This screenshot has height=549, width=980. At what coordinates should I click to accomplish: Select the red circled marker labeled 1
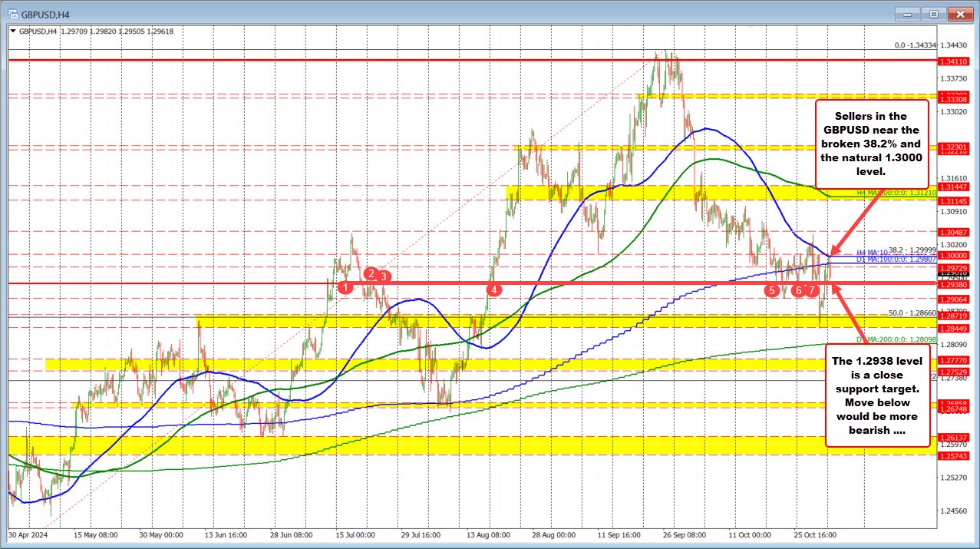[345, 286]
